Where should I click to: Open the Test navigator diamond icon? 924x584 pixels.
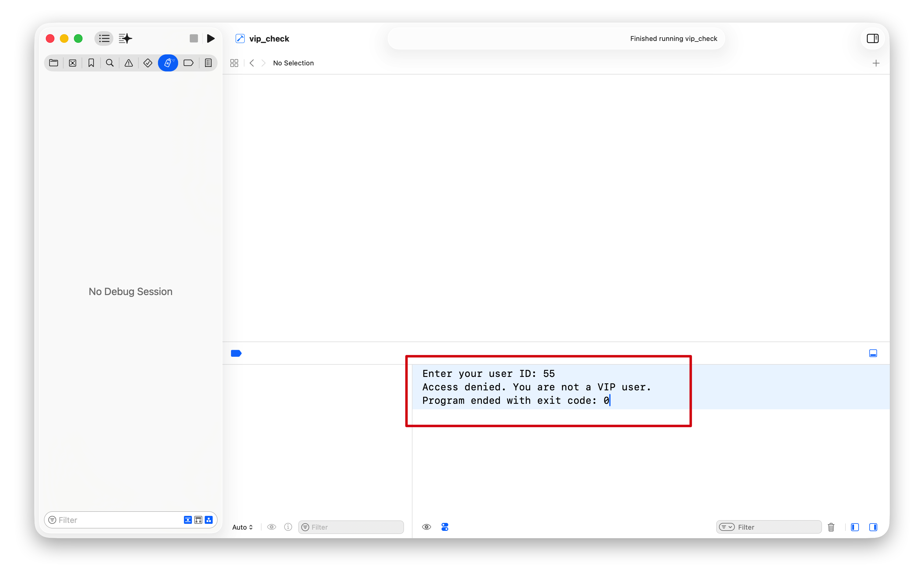coord(148,63)
